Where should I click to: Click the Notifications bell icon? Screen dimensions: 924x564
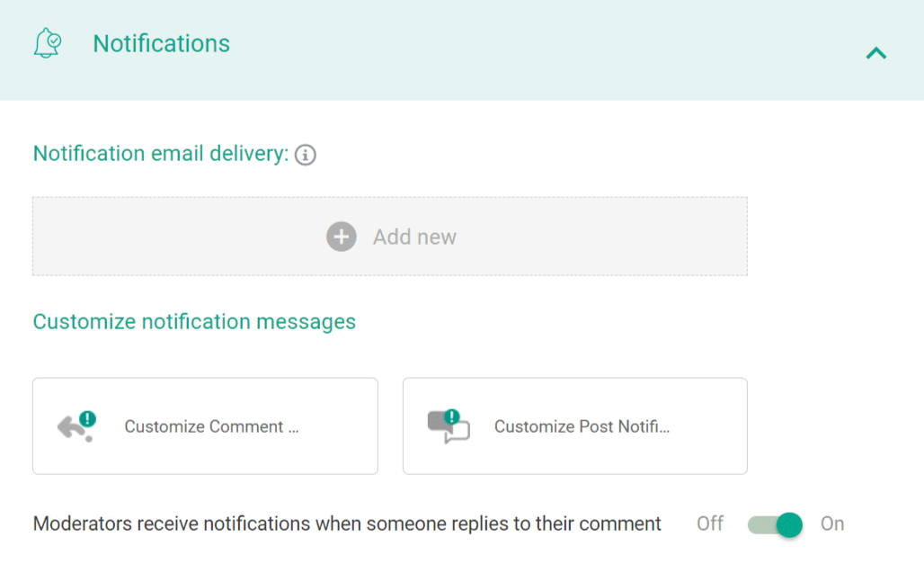48,43
